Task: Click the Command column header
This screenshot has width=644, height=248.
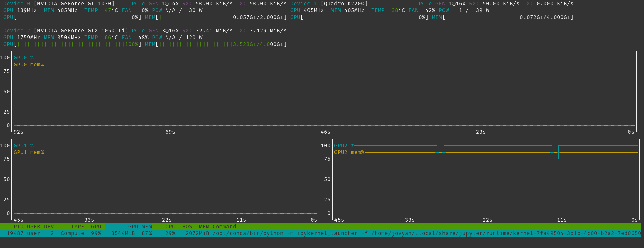Action: tap(224, 227)
